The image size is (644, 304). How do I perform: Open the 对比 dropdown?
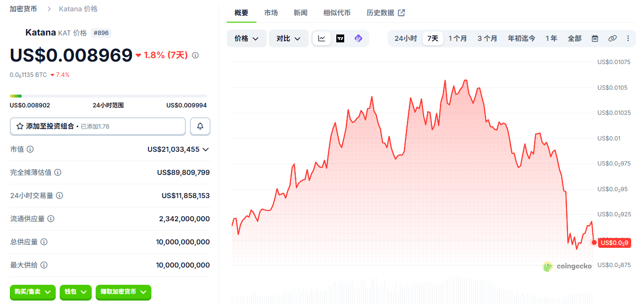click(288, 38)
